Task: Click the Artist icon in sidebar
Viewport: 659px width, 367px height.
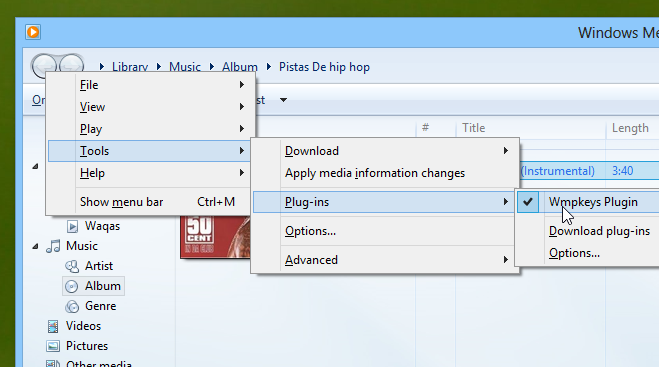Action: pos(72,266)
